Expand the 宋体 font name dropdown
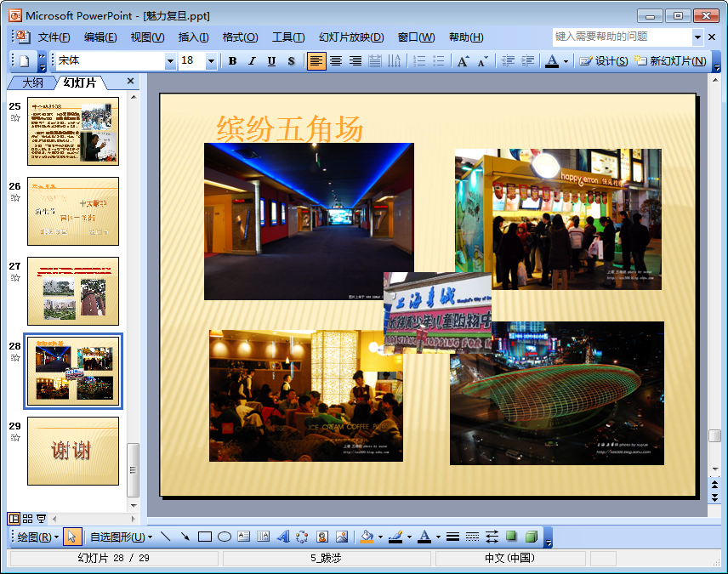The width and height of the screenshot is (728, 574). [x=170, y=61]
